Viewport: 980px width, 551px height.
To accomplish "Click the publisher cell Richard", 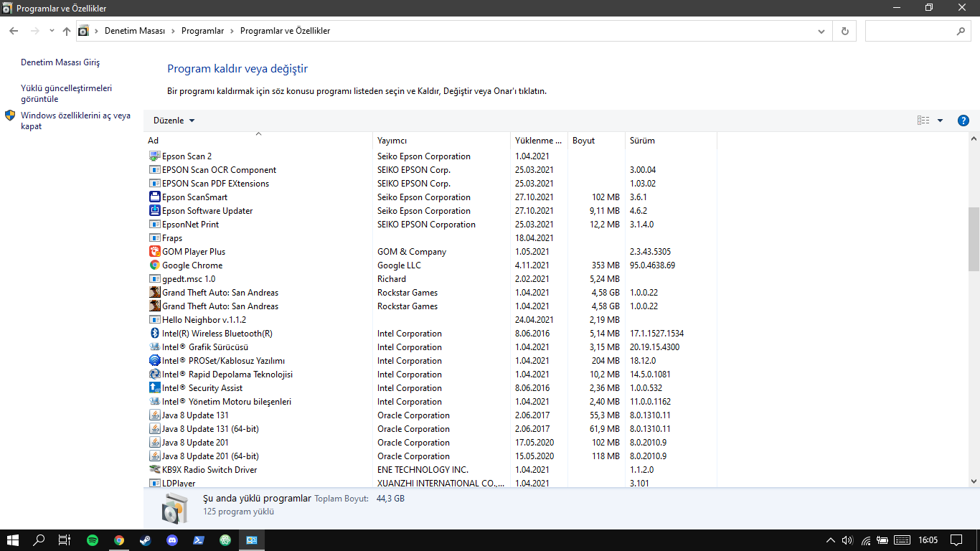I will [392, 279].
